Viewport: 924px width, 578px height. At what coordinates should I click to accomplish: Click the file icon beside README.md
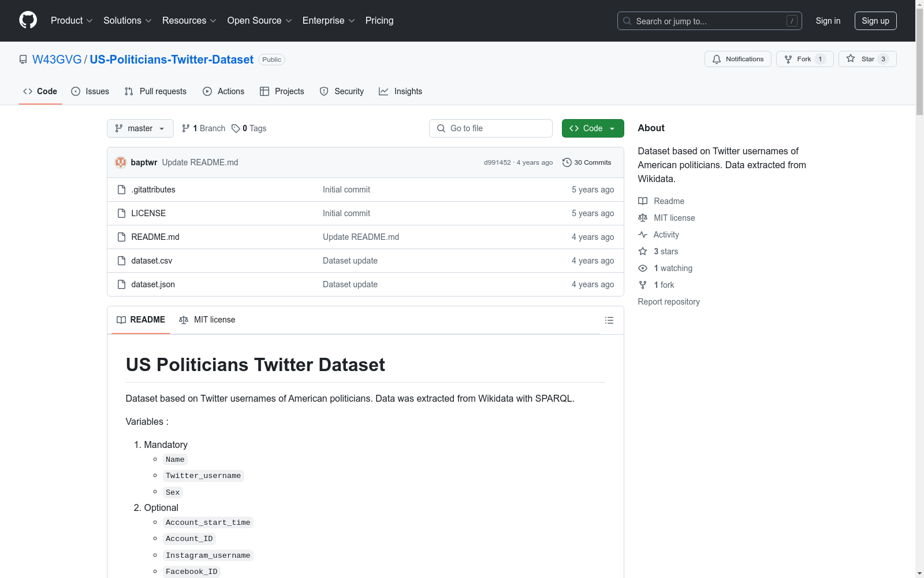pos(121,237)
